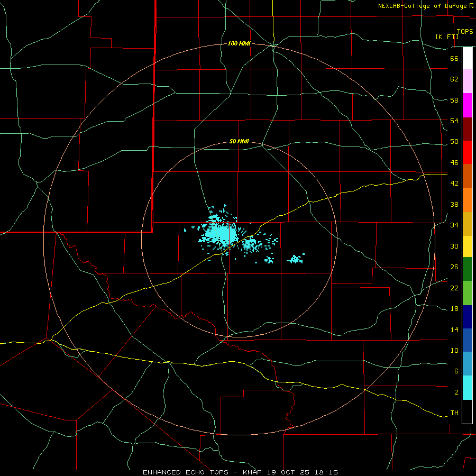Select the dark green legend color band
This screenshot has height=476, width=476.
tap(467, 269)
